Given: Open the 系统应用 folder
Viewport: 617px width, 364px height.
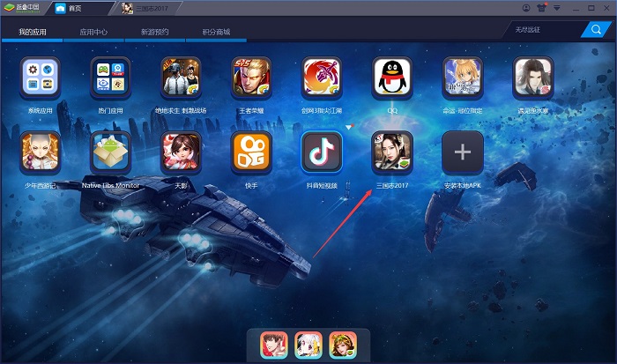Looking at the screenshot, I should tap(41, 78).
